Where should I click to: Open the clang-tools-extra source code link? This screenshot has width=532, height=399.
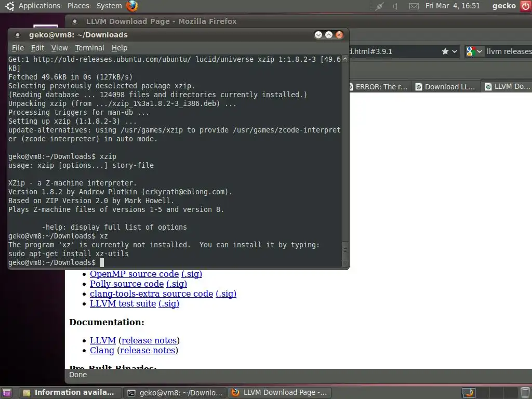click(151, 294)
